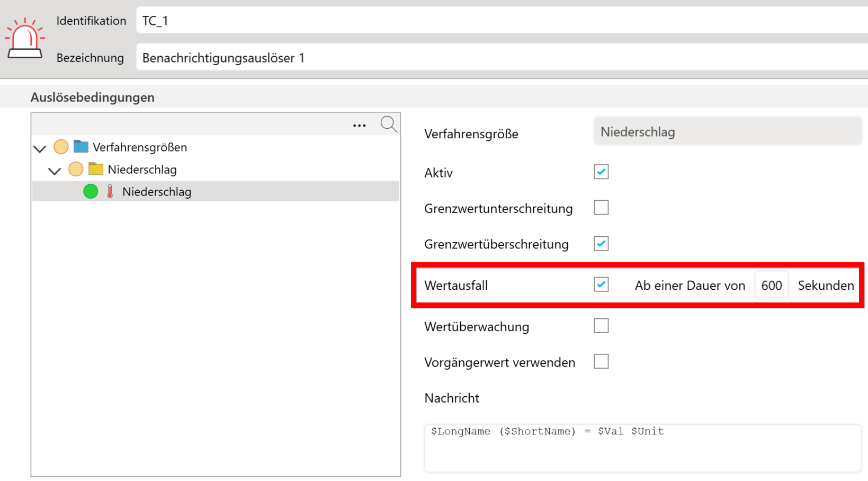
Task: Toggle the Wertausfall checkbox
Action: pos(601,284)
